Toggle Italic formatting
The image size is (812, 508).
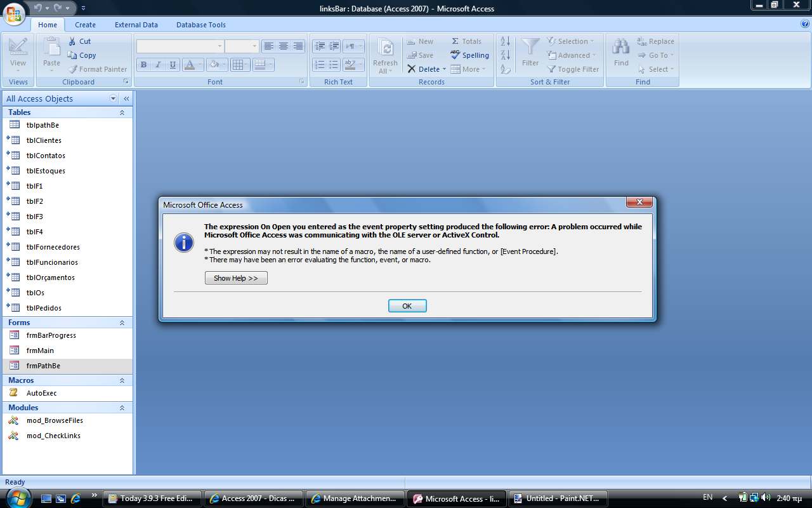157,65
